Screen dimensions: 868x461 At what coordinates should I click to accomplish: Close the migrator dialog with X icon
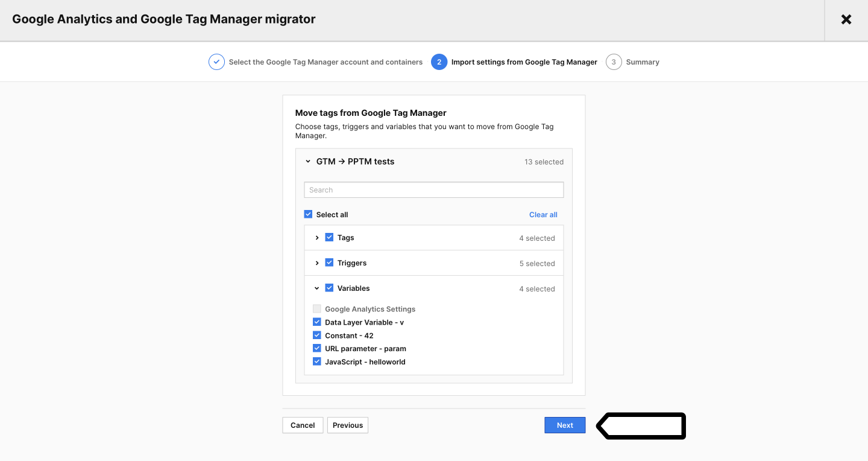tap(846, 19)
